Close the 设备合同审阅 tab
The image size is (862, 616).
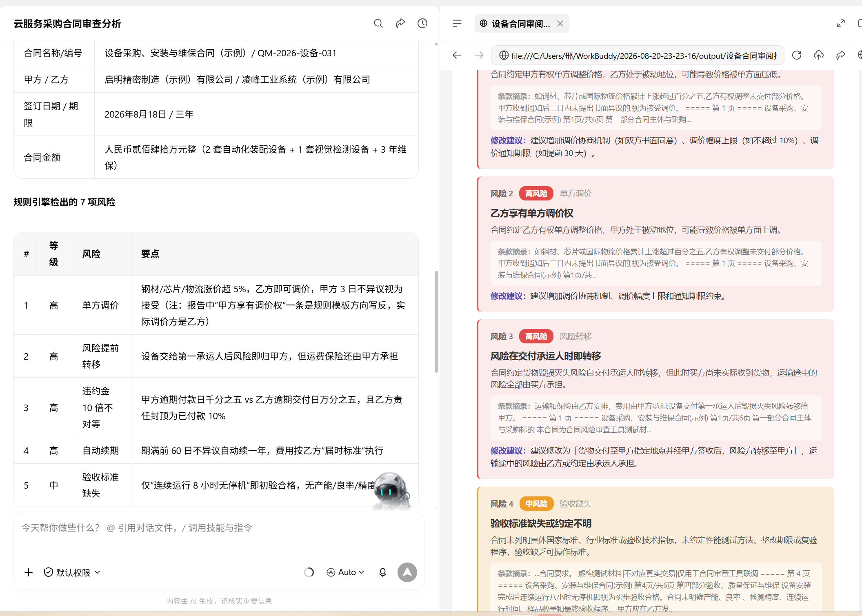tap(560, 24)
